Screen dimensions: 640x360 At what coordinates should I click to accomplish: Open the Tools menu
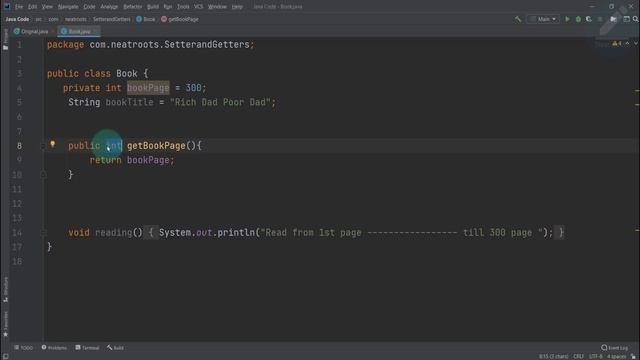183,7
